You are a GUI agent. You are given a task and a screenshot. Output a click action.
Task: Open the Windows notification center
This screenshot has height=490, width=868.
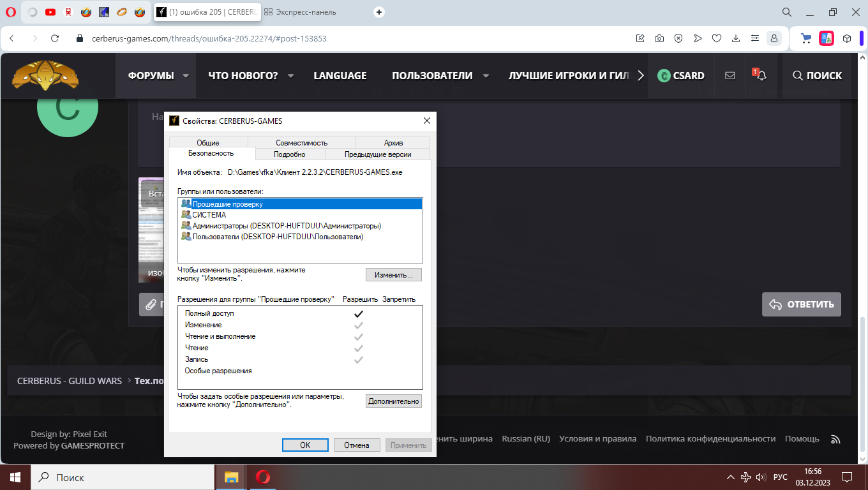[847, 477]
